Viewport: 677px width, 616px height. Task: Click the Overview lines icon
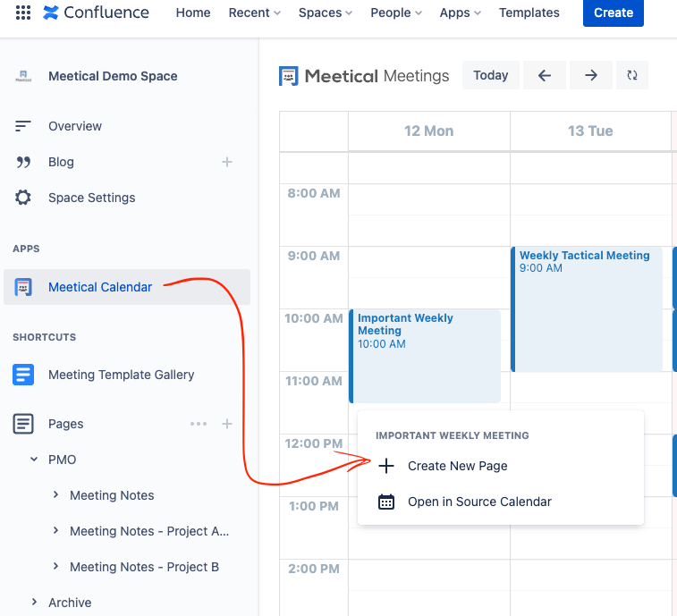pyautogui.click(x=23, y=126)
